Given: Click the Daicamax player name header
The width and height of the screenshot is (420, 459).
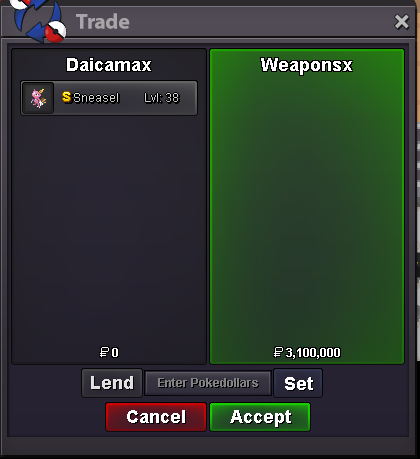Looking at the screenshot, I should [x=109, y=65].
